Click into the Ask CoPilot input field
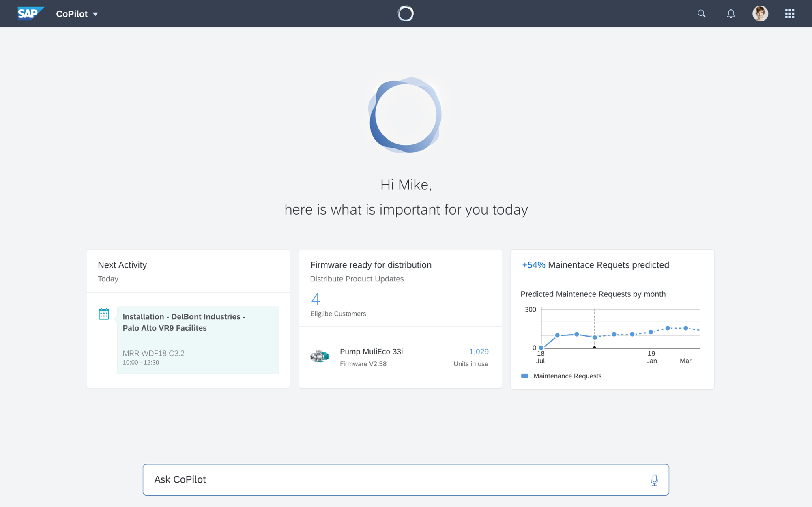 (406, 479)
